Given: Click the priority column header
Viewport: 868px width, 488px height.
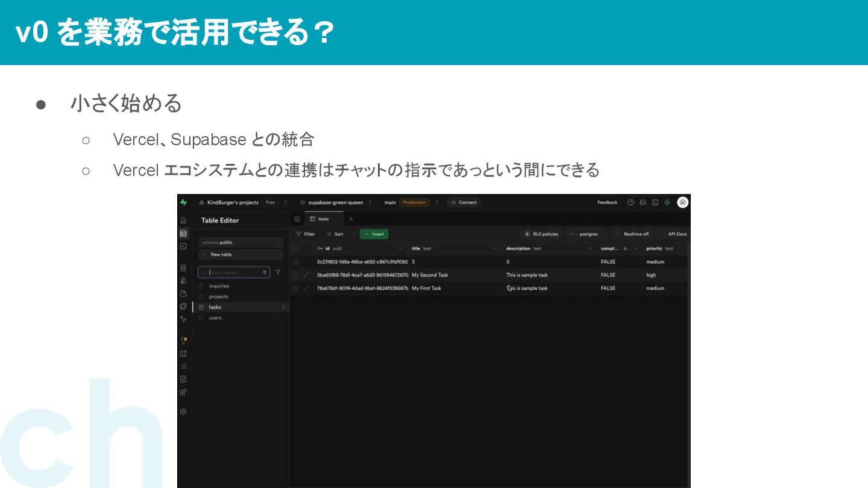Looking at the screenshot, I should coord(666,248).
